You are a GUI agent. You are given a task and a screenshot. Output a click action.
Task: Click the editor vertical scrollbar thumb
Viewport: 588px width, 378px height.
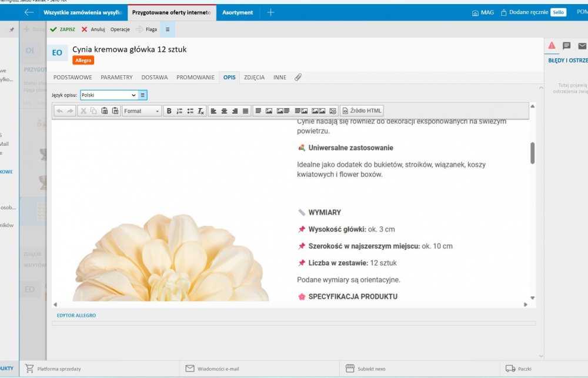click(533, 153)
